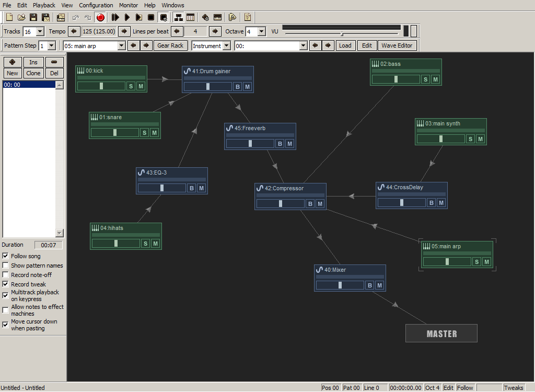Screen dimensions: 535x392
Task: Bypass the 40:Mixer machine
Action: [370, 285]
